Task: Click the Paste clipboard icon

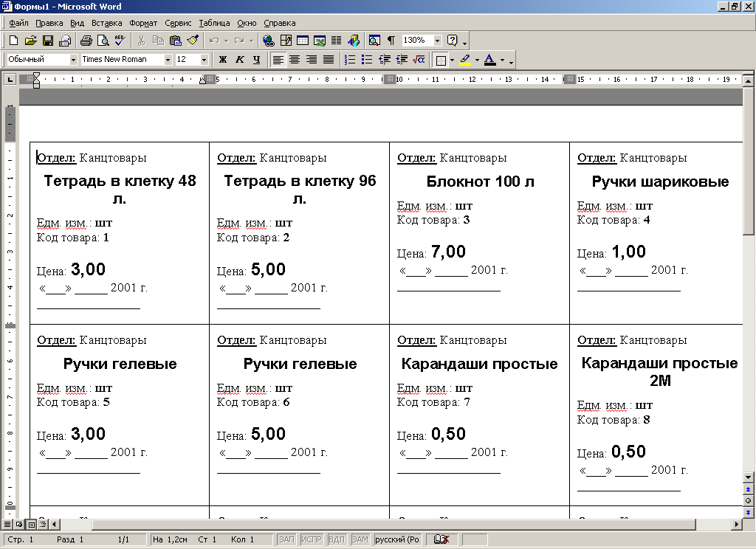Action: tap(176, 41)
